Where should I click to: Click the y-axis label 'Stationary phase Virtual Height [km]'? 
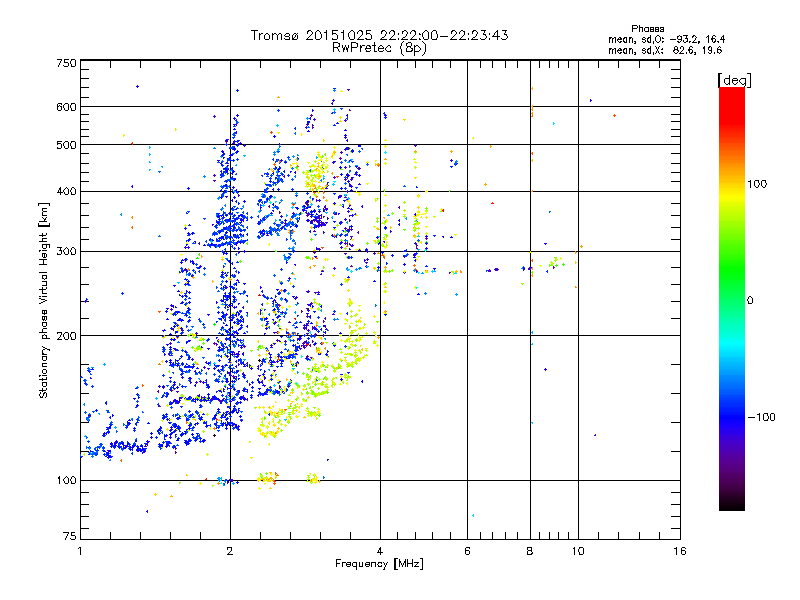(x=44, y=300)
